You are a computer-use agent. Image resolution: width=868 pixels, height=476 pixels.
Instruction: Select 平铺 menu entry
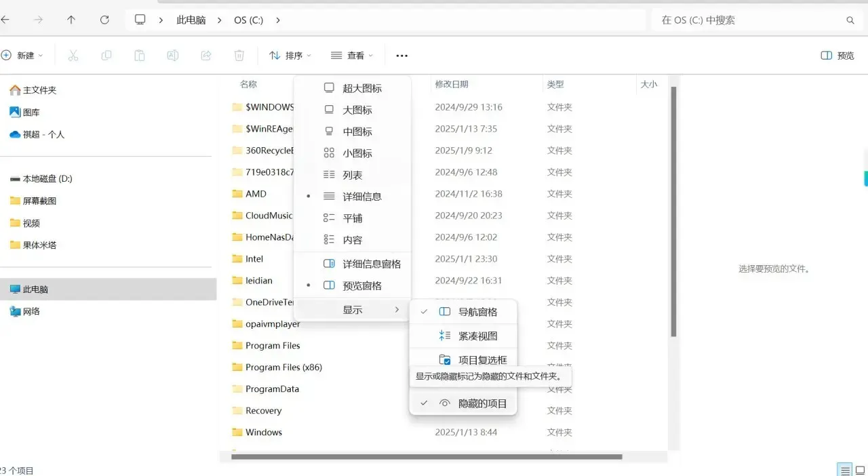353,218
